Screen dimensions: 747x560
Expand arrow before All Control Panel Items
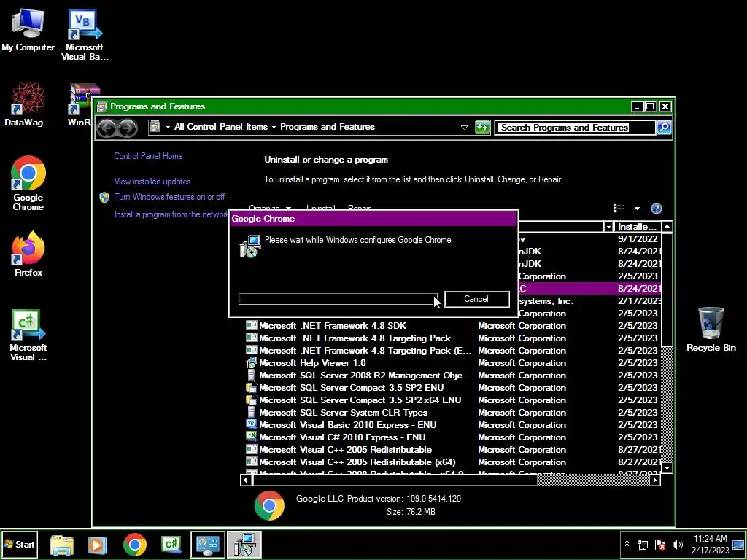click(168, 127)
